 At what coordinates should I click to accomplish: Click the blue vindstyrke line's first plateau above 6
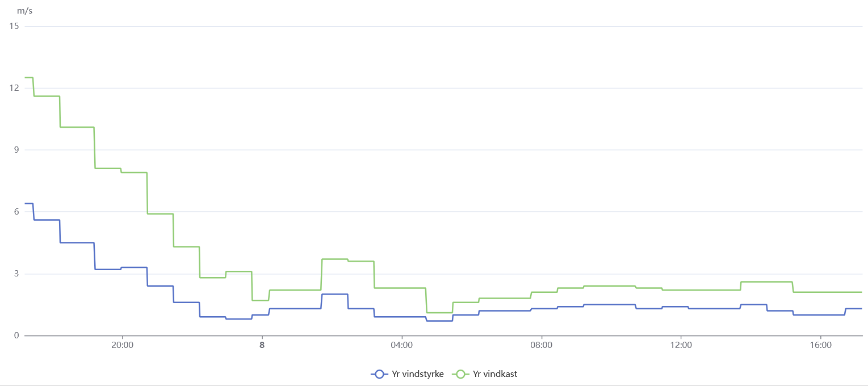[29, 203]
